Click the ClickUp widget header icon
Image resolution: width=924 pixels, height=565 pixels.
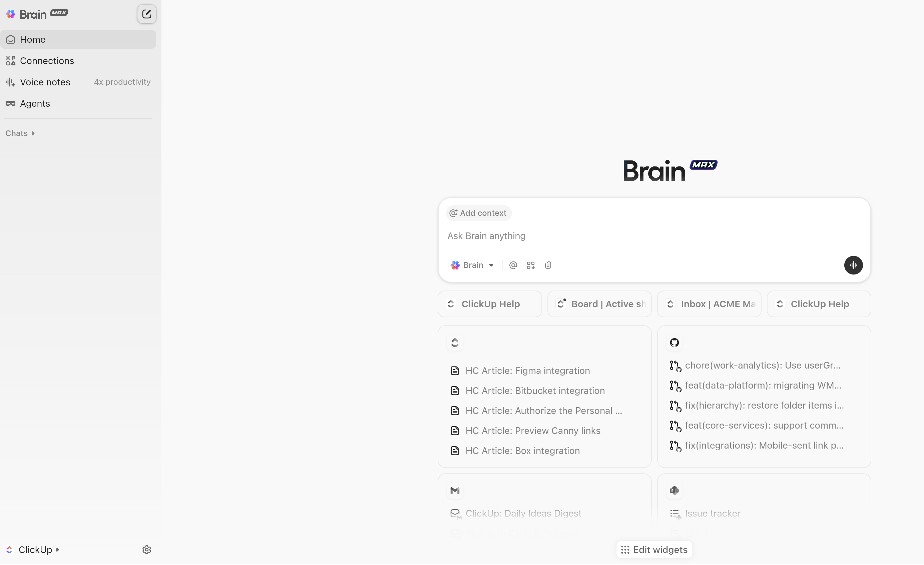tap(455, 343)
